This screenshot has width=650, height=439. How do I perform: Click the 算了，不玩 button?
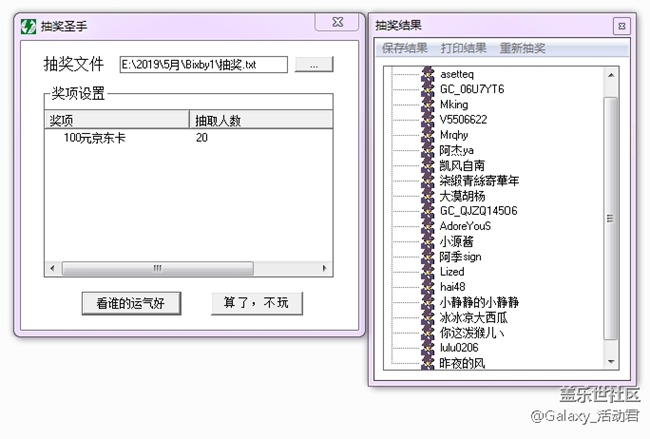point(257,303)
